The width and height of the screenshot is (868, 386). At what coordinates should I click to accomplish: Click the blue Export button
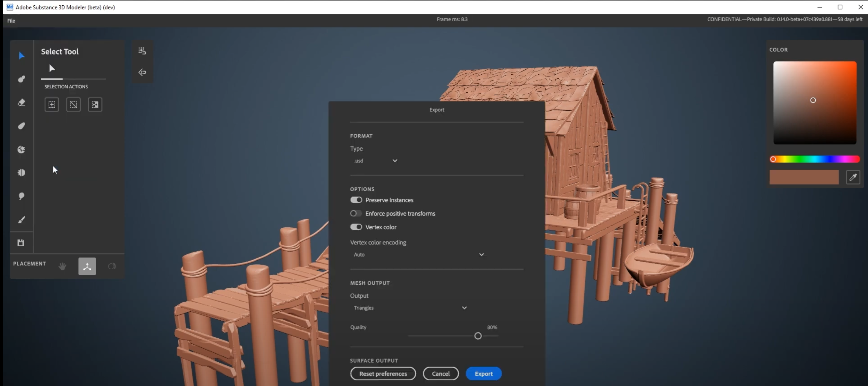click(x=483, y=374)
